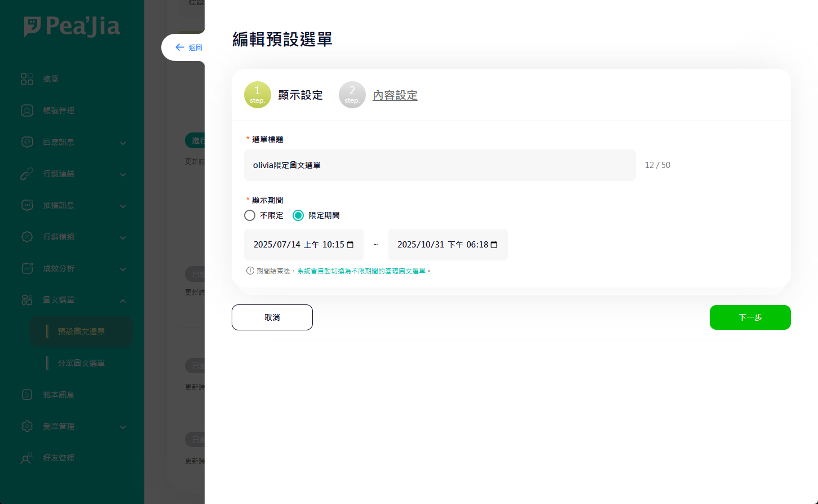Collapse the 圖文選單 sidebar section
This screenshot has height=504, width=818.
coord(122,300)
